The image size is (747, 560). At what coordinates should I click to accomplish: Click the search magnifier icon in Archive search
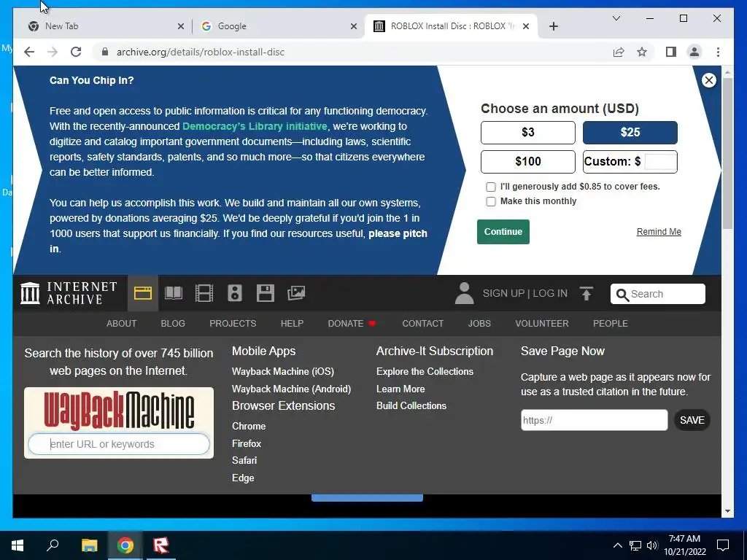click(x=622, y=295)
